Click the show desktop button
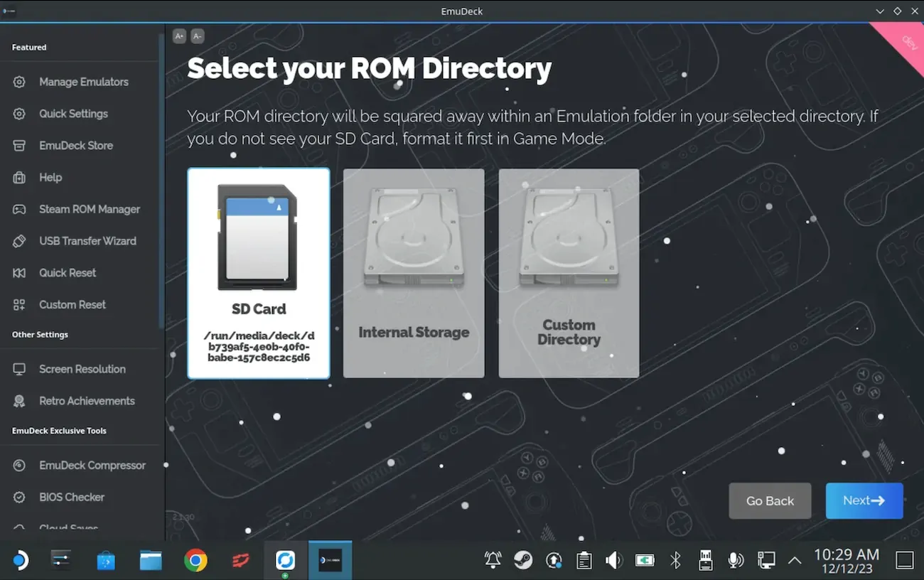 905,560
